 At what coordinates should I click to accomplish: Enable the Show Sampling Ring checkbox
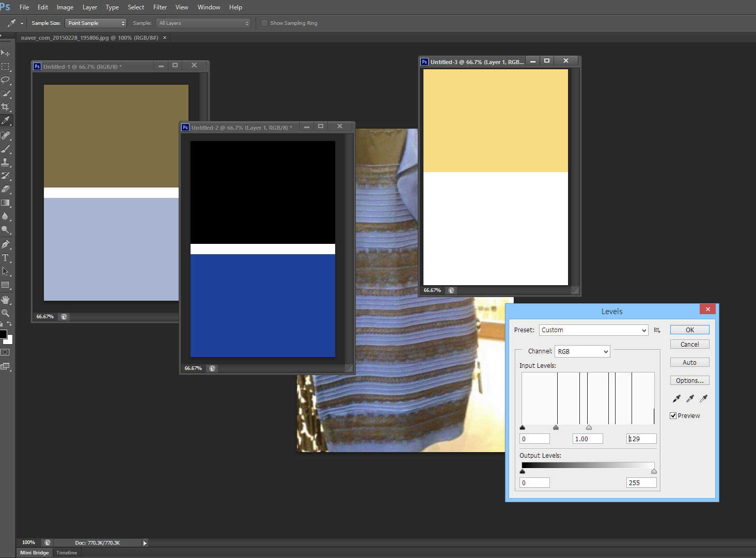tap(264, 23)
